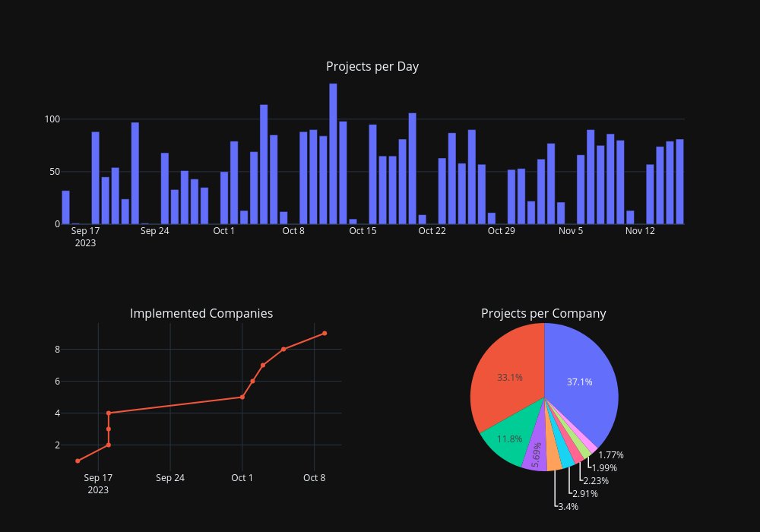Click Oct 8 label on Projects per Day axis
Viewport: 760px width, 532px height.
click(x=293, y=231)
